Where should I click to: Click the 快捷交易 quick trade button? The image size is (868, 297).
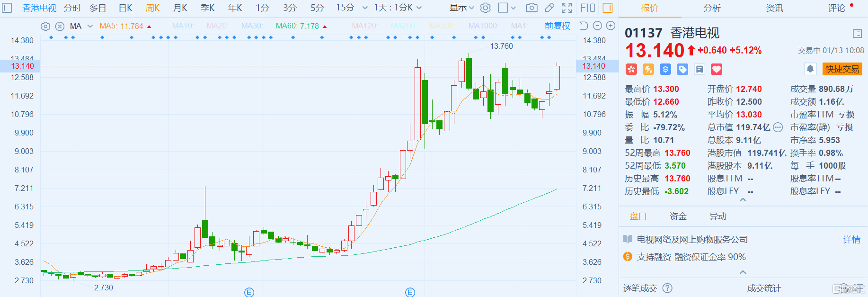842,69
